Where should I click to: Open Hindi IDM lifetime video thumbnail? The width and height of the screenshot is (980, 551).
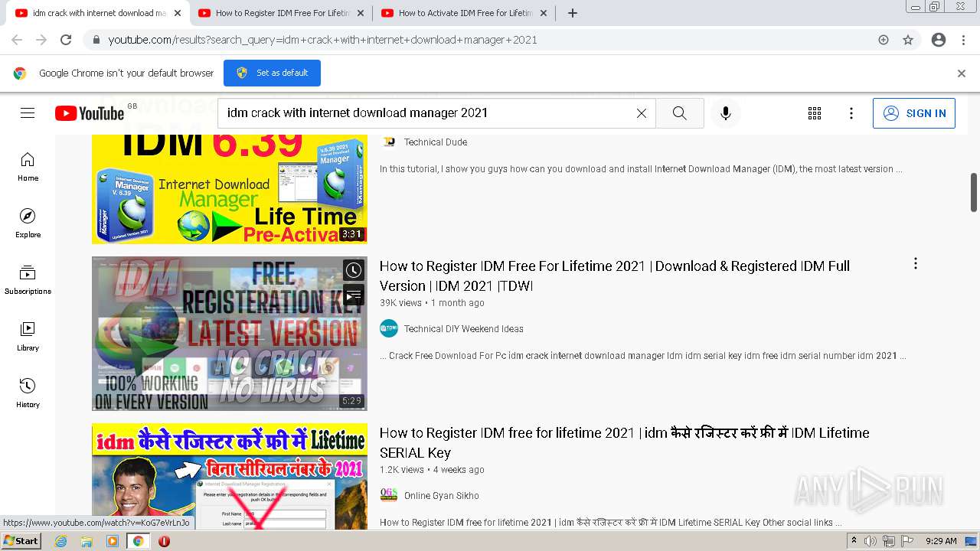coord(230,477)
